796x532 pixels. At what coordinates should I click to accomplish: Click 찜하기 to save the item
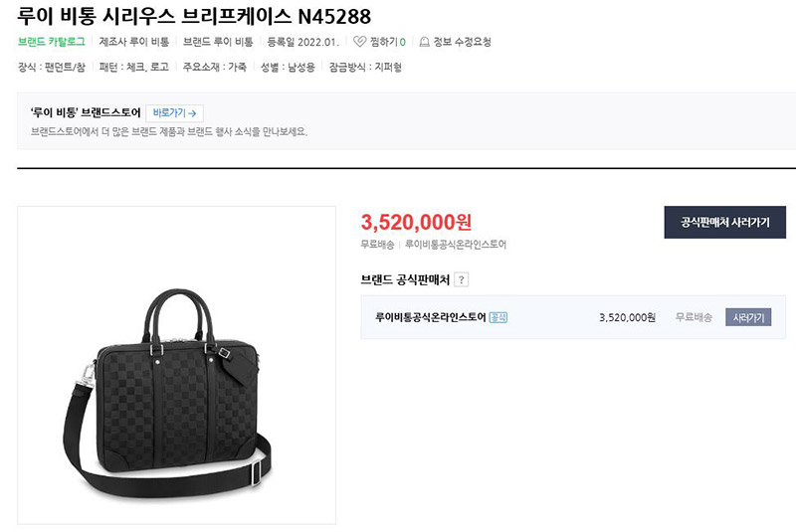(388, 42)
